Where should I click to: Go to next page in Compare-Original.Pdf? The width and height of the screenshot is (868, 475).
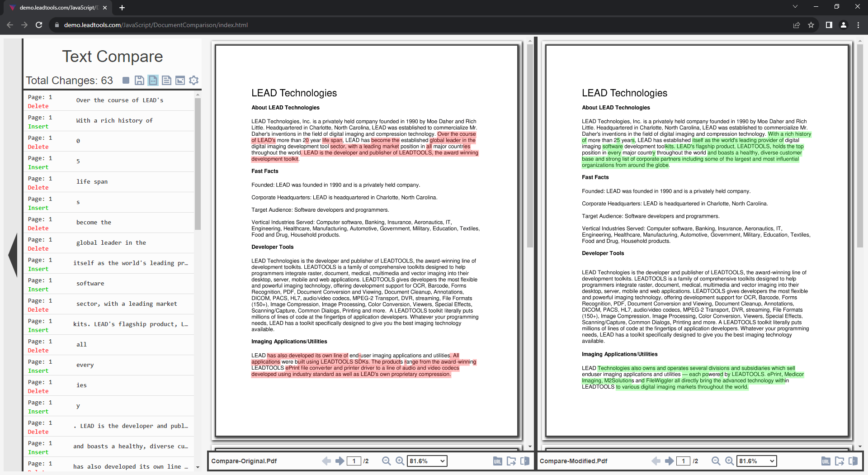[x=340, y=461]
